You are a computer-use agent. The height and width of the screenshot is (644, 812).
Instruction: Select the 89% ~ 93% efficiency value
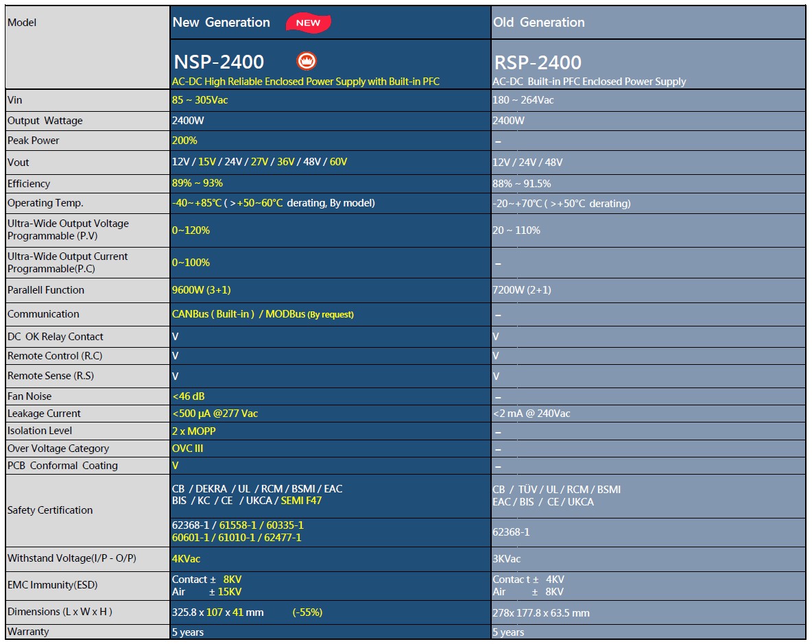coord(198,182)
